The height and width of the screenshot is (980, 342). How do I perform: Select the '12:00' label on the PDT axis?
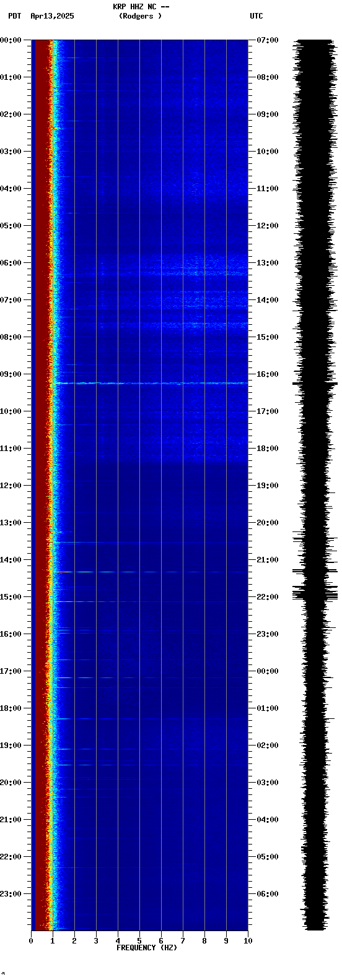11,486
